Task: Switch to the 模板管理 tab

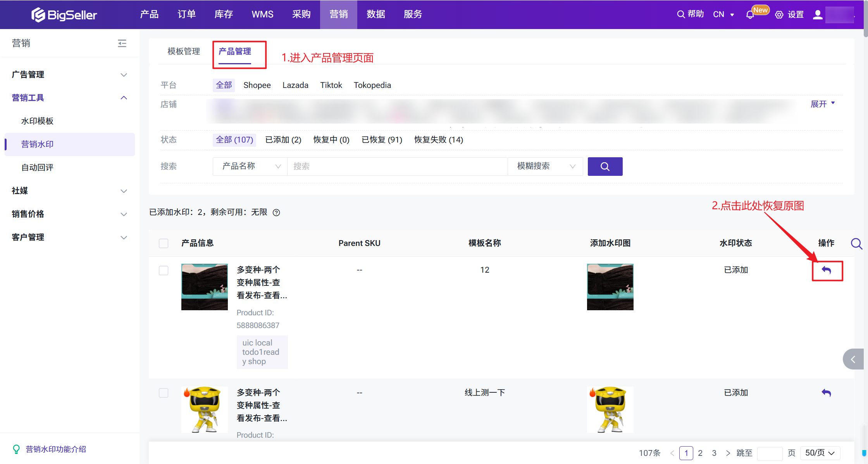Action: 184,52
